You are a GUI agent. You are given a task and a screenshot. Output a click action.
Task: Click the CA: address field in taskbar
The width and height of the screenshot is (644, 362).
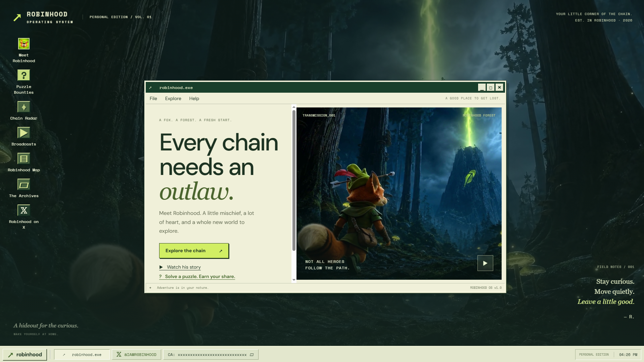211,355
